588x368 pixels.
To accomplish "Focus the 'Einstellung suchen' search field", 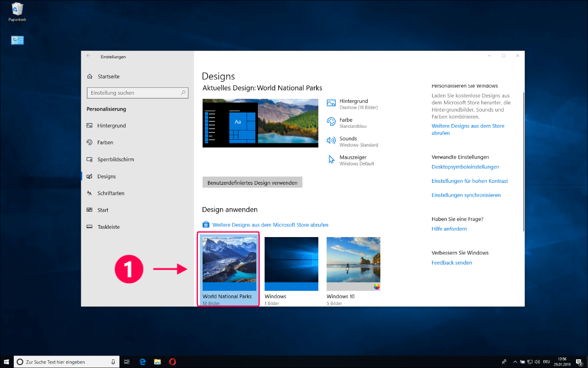I will pos(138,93).
